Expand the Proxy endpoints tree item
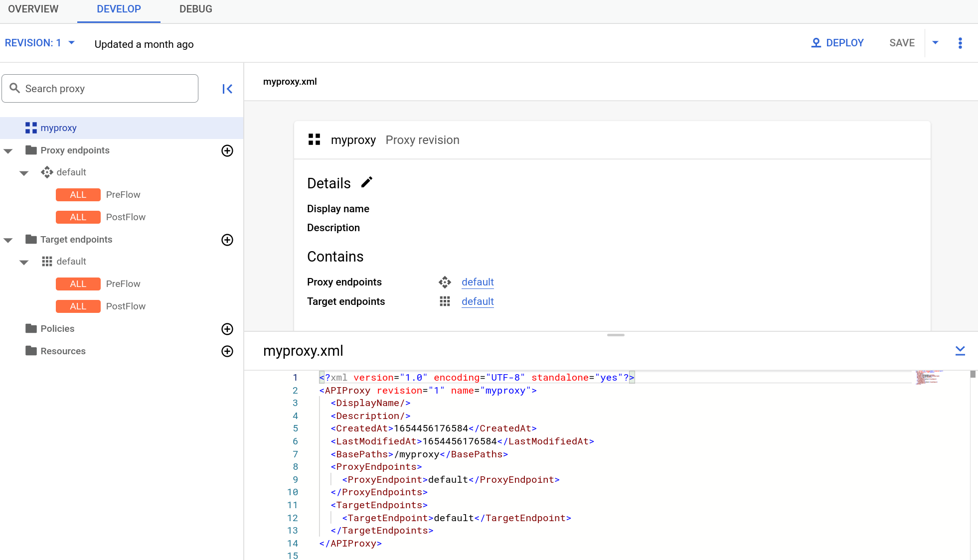 (x=8, y=150)
